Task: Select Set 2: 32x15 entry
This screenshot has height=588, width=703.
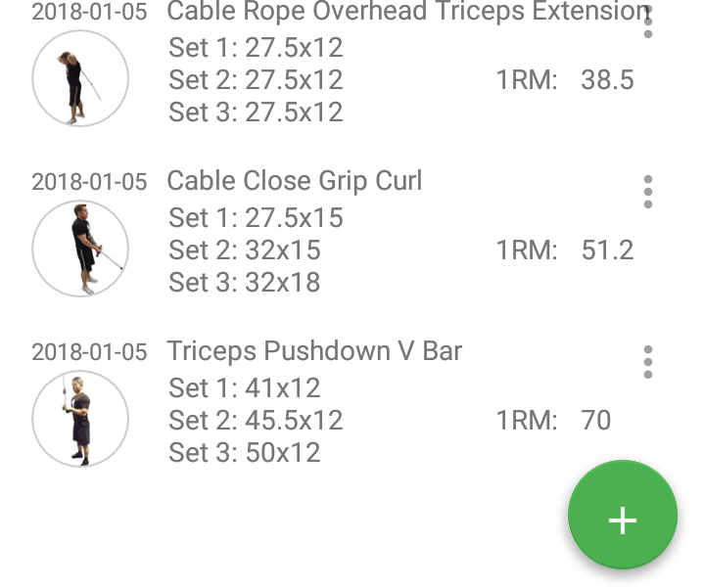Action: tap(245, 249)
